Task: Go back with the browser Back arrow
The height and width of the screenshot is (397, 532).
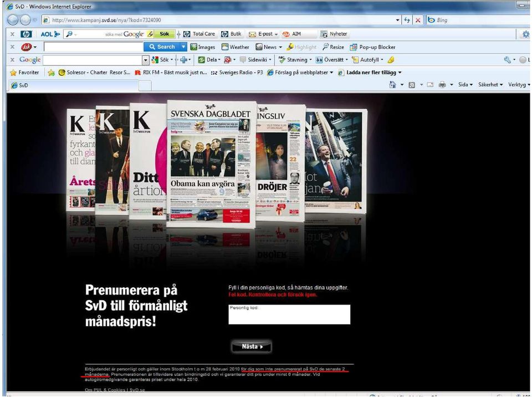Action: [13, 20]
